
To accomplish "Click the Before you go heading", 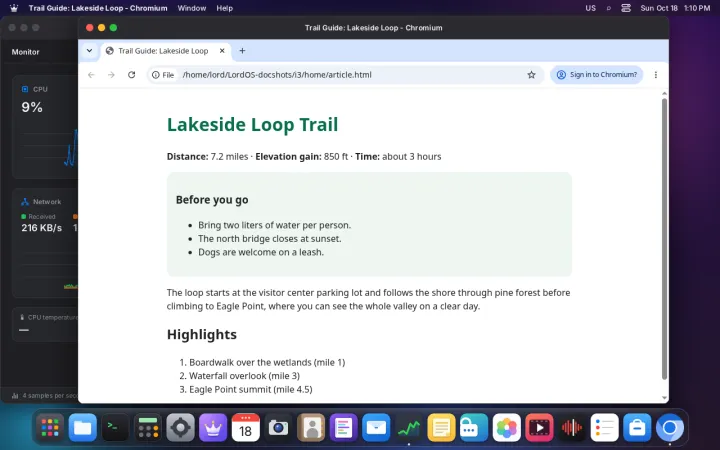I will (212, 200).
